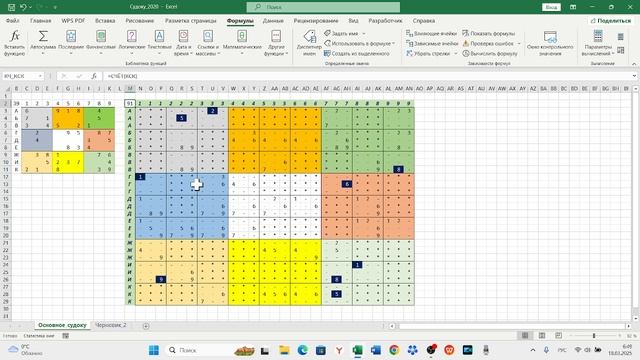Click the horizontal scrollbar
640x360 pixels.
coord(511,326)
